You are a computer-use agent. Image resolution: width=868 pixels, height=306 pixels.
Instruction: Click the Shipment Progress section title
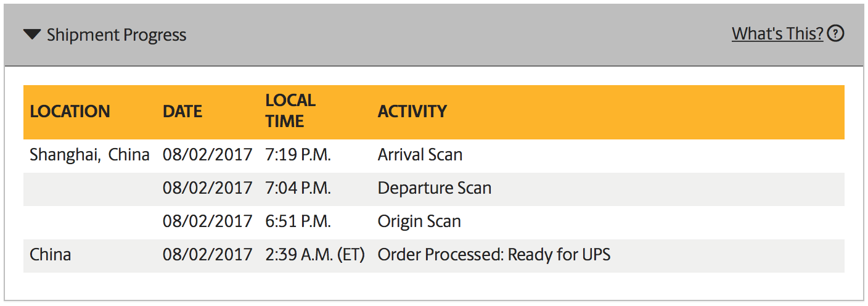pos(117,35)
